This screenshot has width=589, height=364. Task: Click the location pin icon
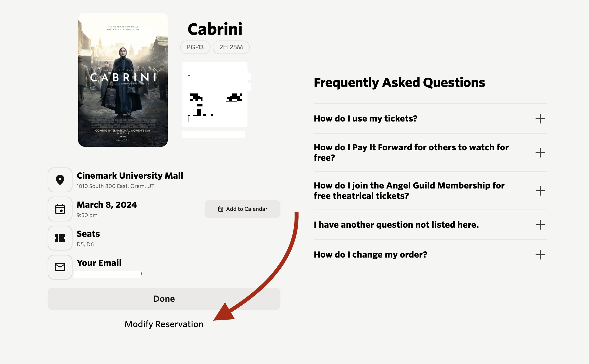click(x=60, y=180)
